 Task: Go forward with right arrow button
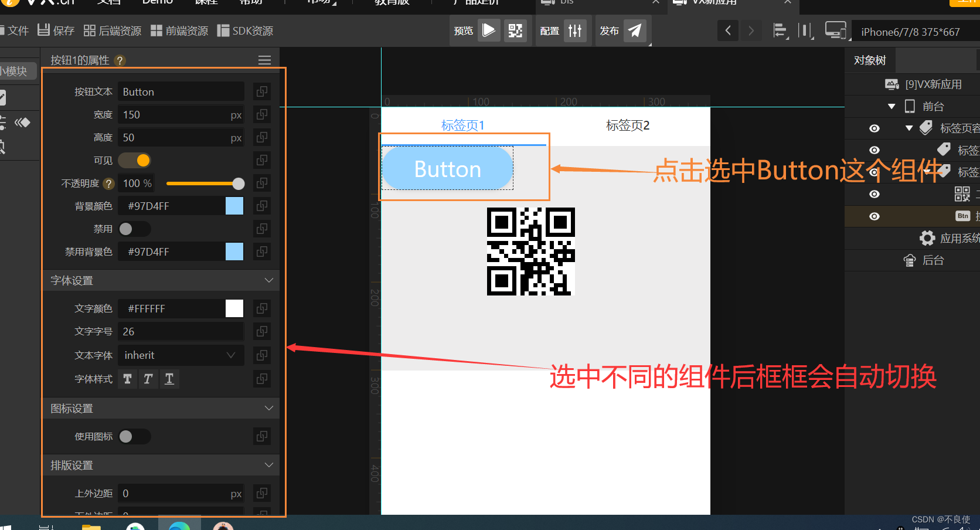pyautogui.click(x=751, y=30)
